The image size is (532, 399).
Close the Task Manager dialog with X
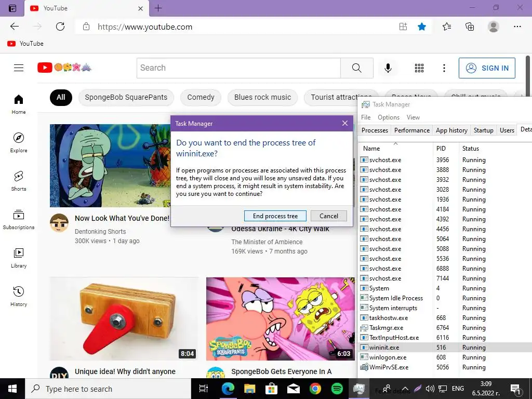tap(345, 123)
